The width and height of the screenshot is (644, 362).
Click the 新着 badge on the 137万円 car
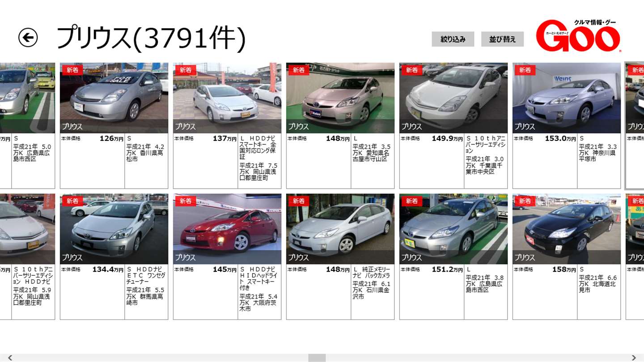186,70
